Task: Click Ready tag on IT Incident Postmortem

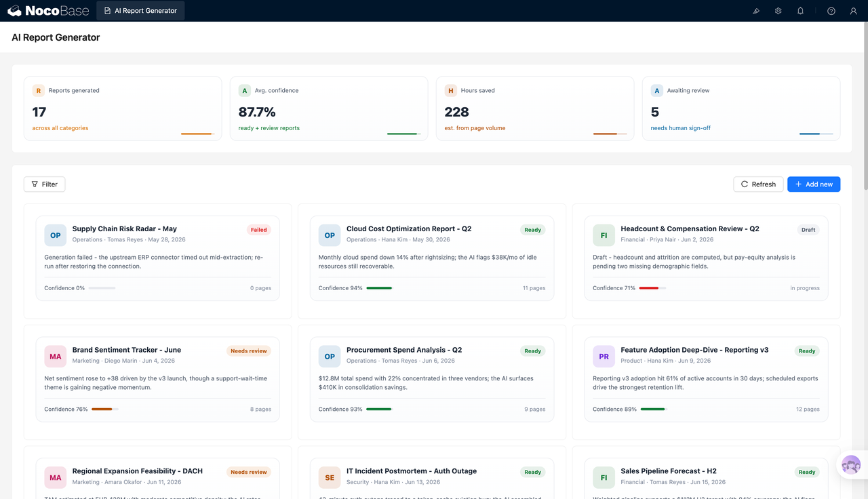Action: (x=533, y=472)
